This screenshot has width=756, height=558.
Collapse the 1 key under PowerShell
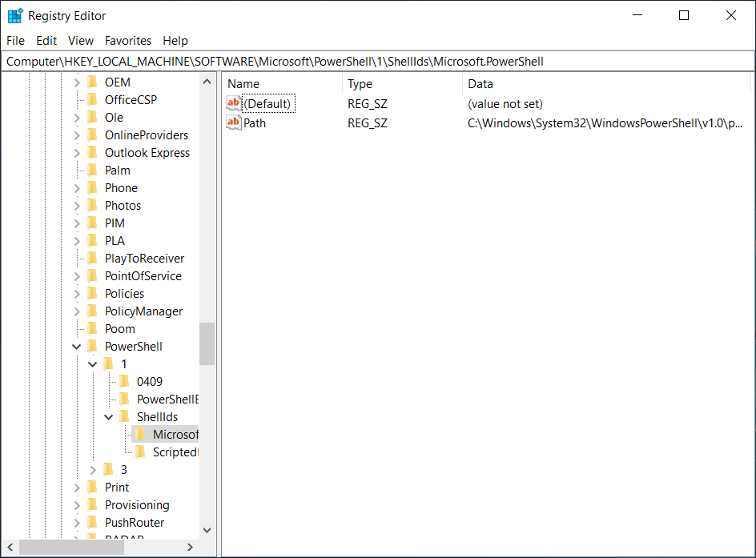(x=93, y=364)
